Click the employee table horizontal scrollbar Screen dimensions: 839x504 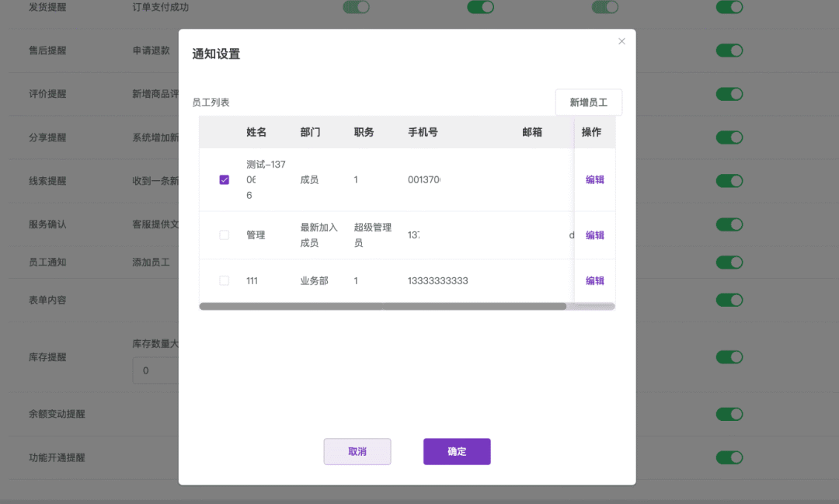(x=382, y=307)
